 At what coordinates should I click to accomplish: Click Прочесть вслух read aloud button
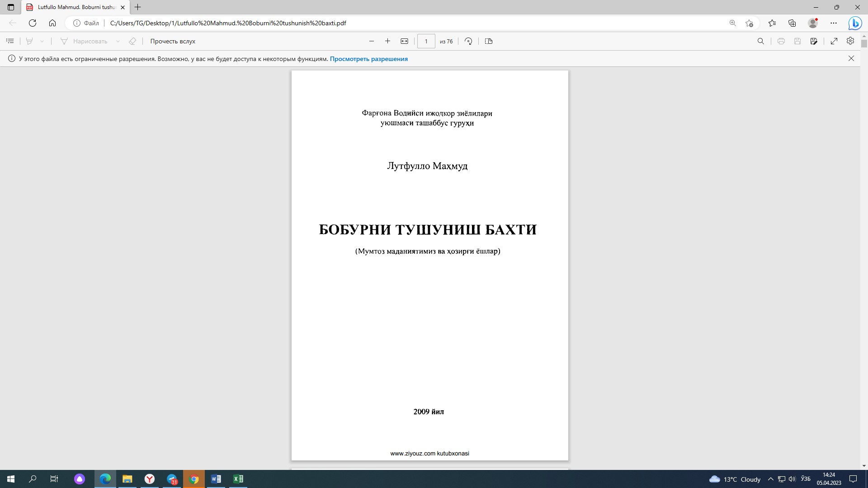173,41
